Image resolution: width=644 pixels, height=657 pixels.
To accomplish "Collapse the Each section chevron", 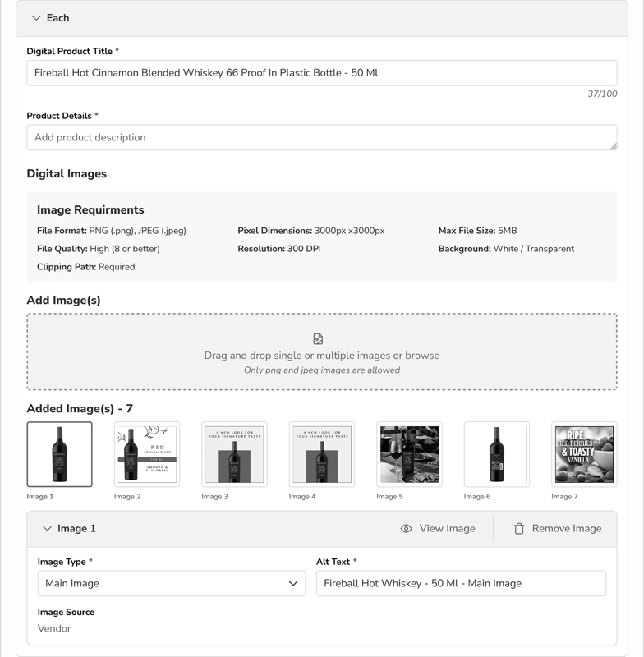I will (36, 18).
